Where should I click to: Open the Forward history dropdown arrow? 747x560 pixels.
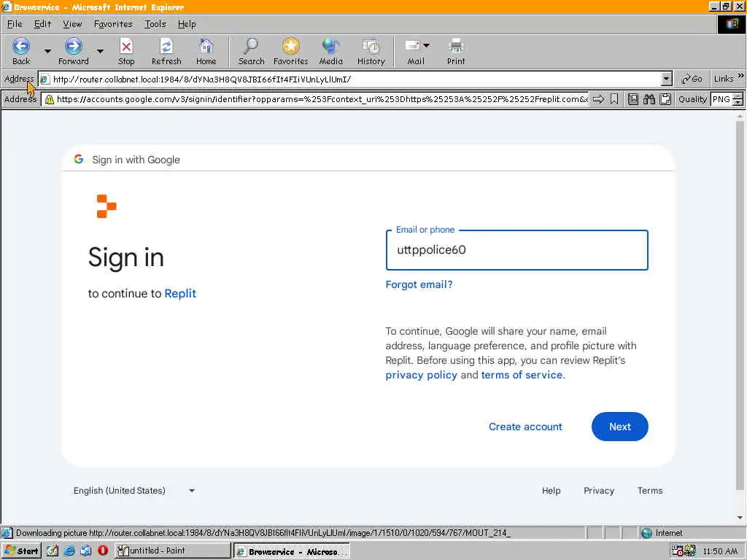100,50
